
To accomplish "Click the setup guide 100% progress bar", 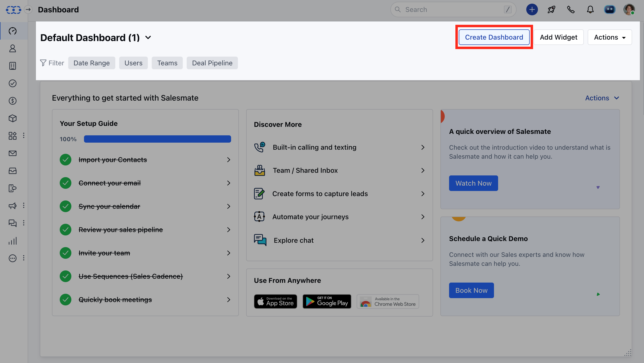I will pyautogui.click(x=157, y=139).
